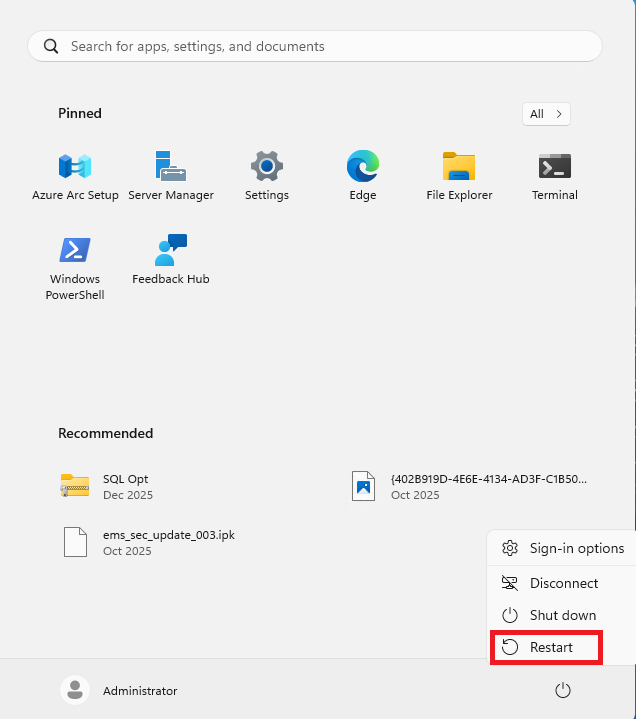Click the Recommended section heading
637x719 pixels.
105,433
